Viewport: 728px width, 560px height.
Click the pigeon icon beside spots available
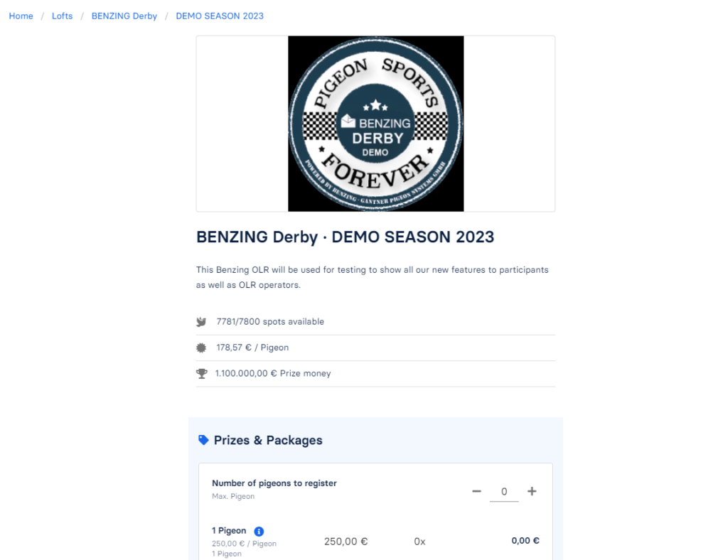(x=201, y=321)
